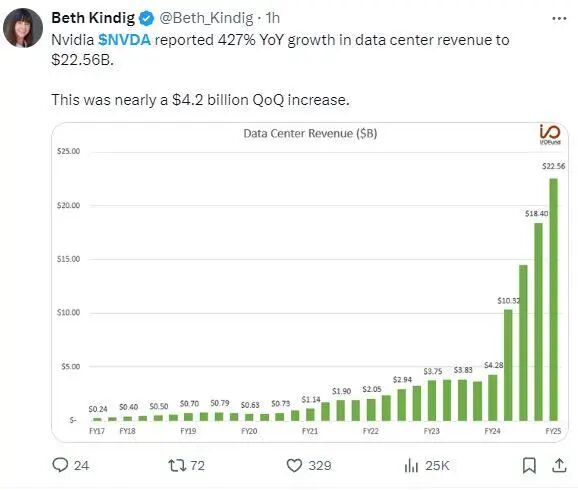Image resolution: width=578 pixels, height=490 pixels.
Task: Click the $22.56 tallest green bar
Action: (553, 300)
